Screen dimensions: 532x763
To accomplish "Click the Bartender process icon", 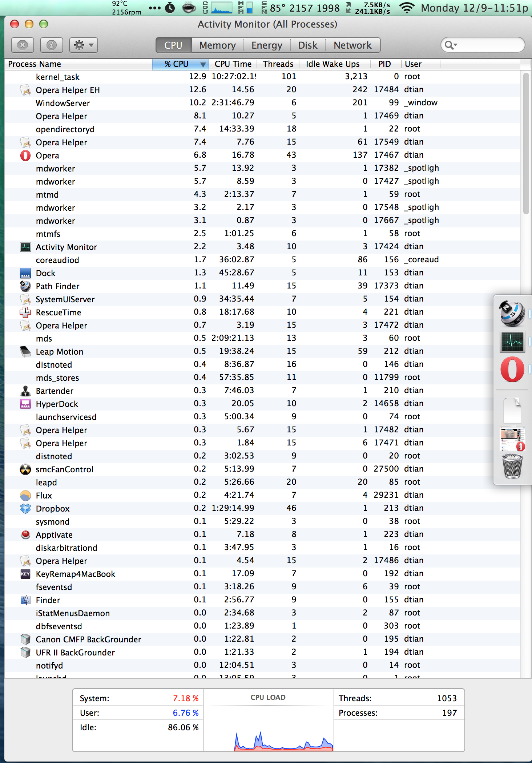I will click(x=25, y=391).
